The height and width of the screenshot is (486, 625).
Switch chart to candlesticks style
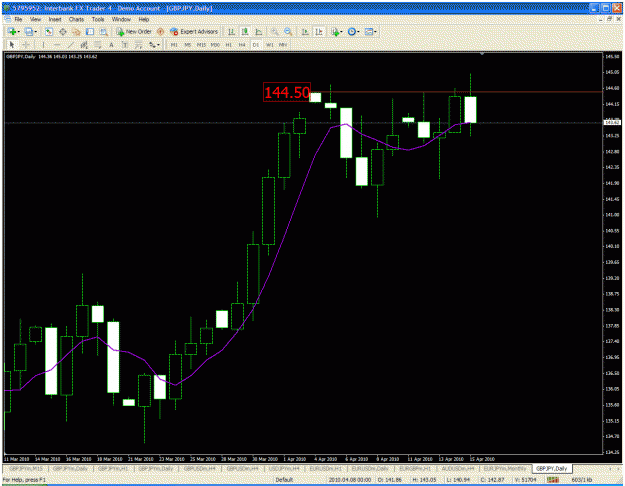click(x=245, y=32)
